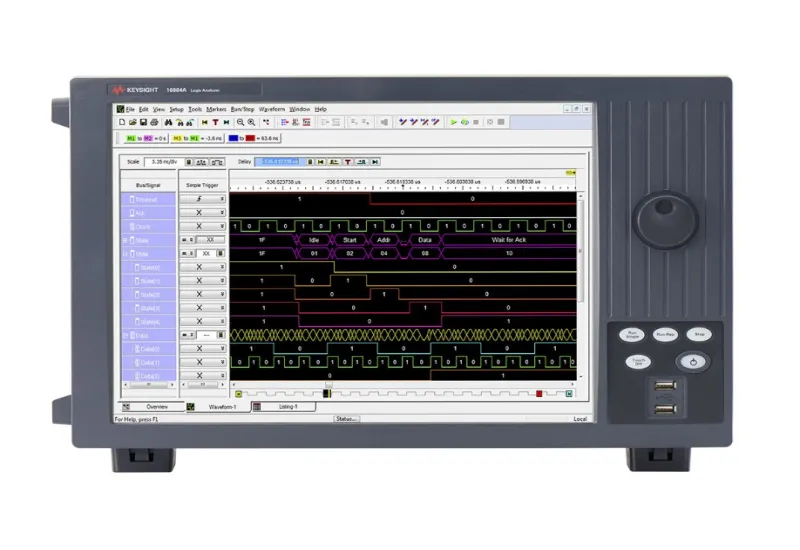Image resolution: width=800 pixels, height=550 pixels.
Task: Collapse the Data bus tree node
Action: (x=126, y=336)
